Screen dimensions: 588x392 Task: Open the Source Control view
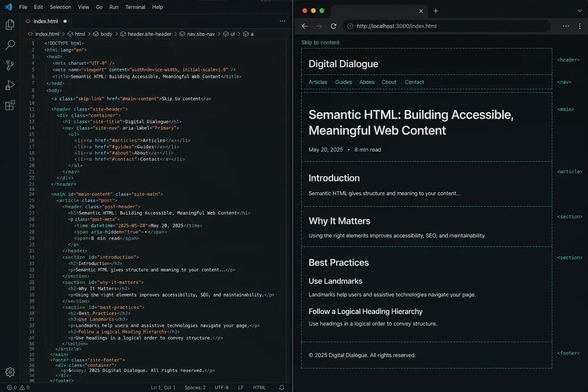click(10, 65)
